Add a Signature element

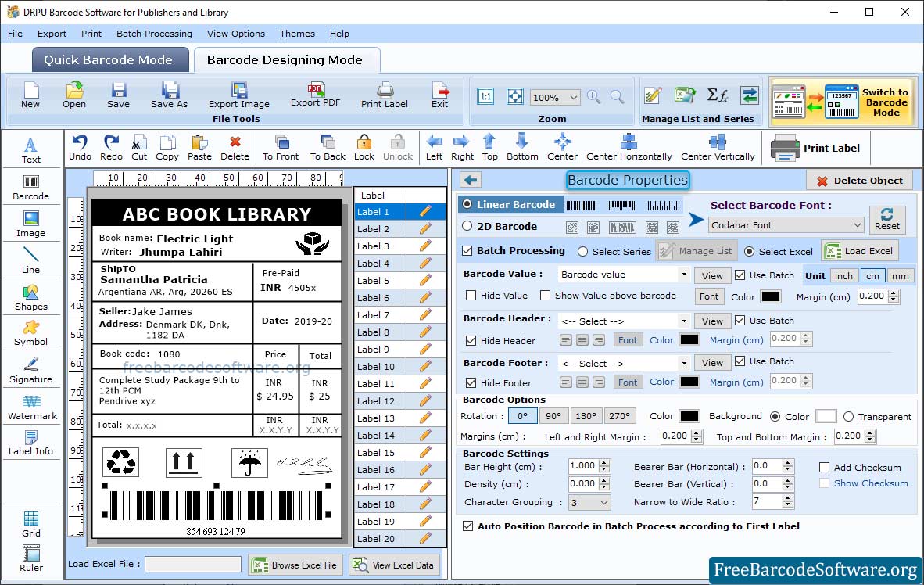coord(30,371)
